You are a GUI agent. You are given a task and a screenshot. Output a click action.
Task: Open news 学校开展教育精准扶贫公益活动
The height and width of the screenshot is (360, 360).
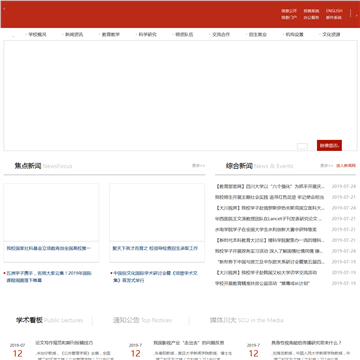click(x=263, y=283)
